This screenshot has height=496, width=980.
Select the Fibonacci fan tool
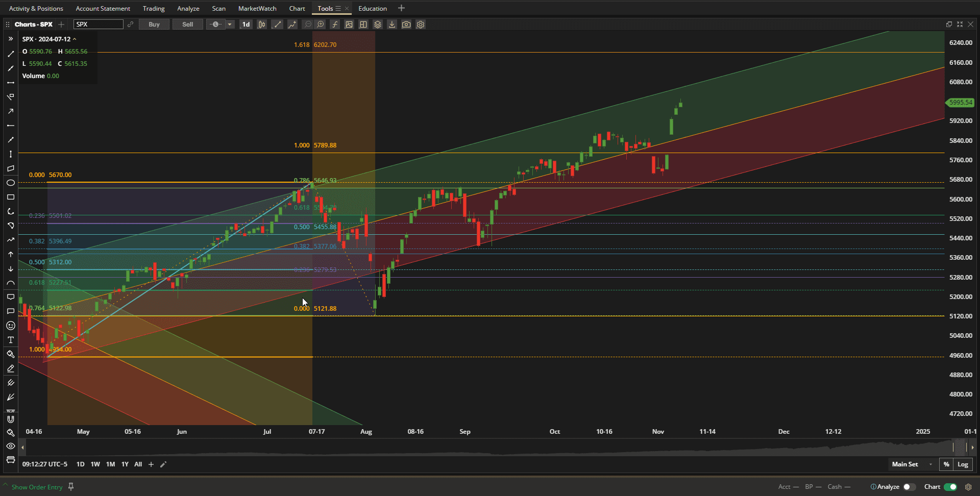(x=10, y=396)
